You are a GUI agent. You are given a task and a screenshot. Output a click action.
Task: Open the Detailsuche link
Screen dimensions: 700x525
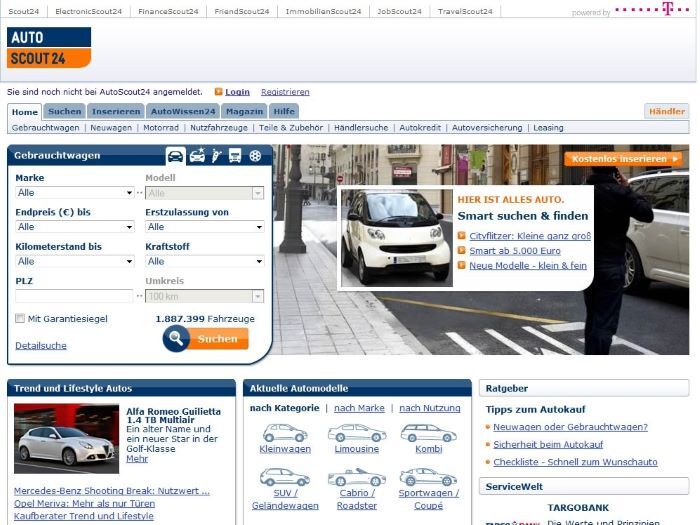click(x=41, y=345)
